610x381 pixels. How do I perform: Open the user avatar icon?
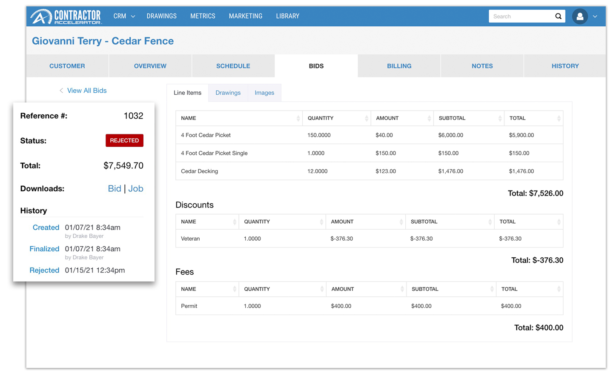point(580,16)
